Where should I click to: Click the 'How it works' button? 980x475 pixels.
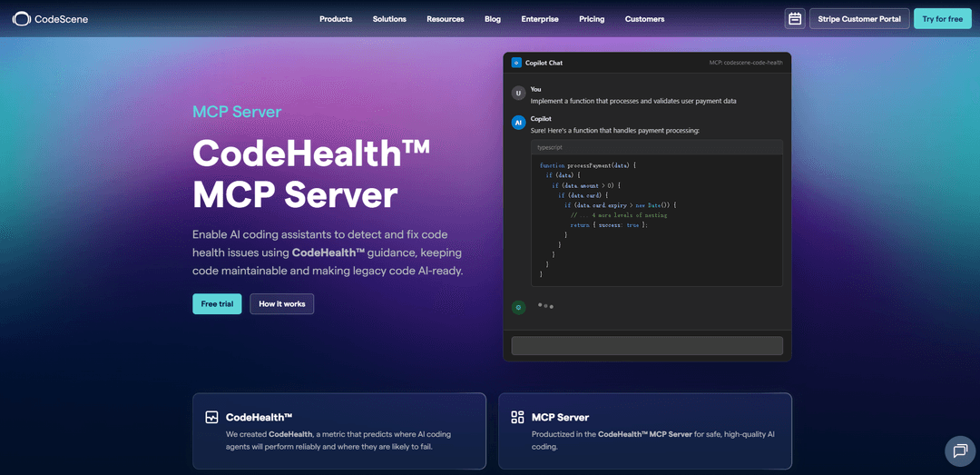point(282,304)
